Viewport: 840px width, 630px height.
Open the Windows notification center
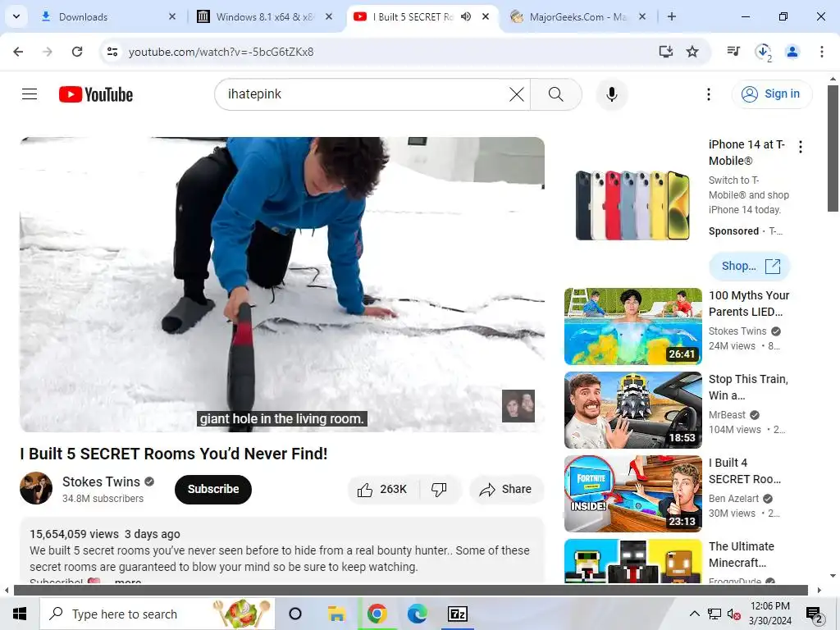coord(815,614)
